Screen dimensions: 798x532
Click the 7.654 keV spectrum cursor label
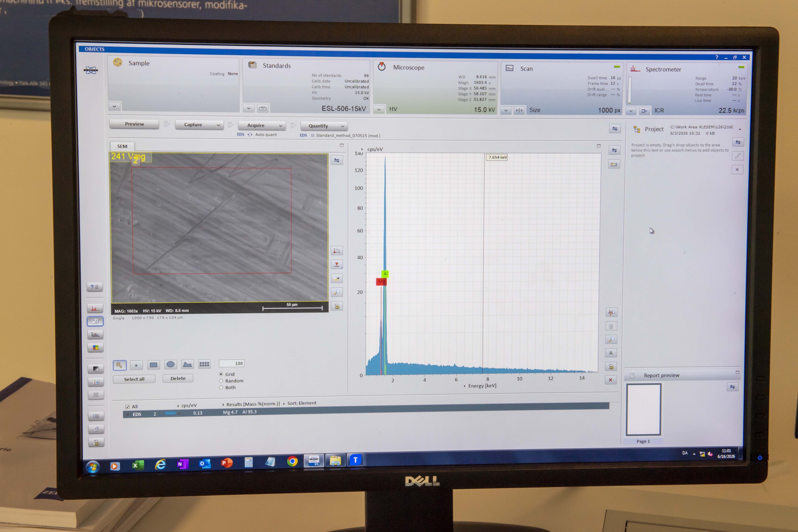point(497,157)
